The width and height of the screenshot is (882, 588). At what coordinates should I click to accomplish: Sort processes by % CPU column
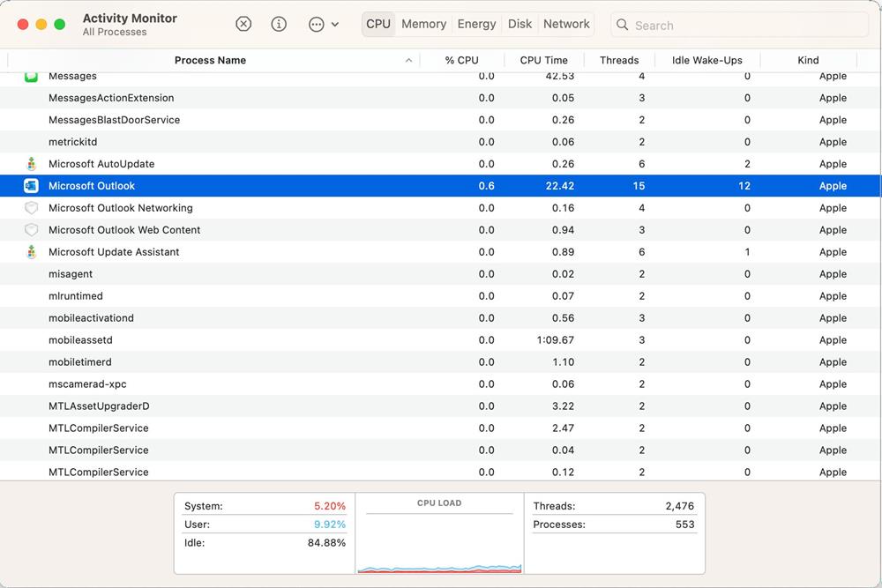pyautogui.click(x=462, y=60)
